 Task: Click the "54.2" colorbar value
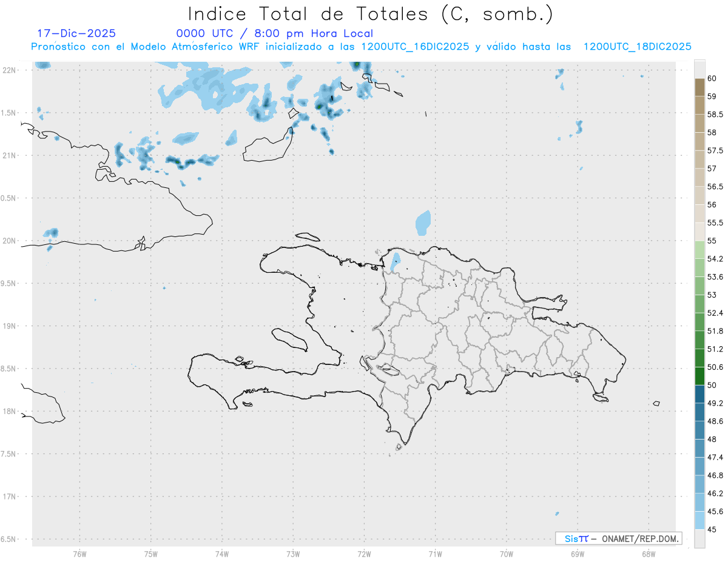click(x=715, y=259)
